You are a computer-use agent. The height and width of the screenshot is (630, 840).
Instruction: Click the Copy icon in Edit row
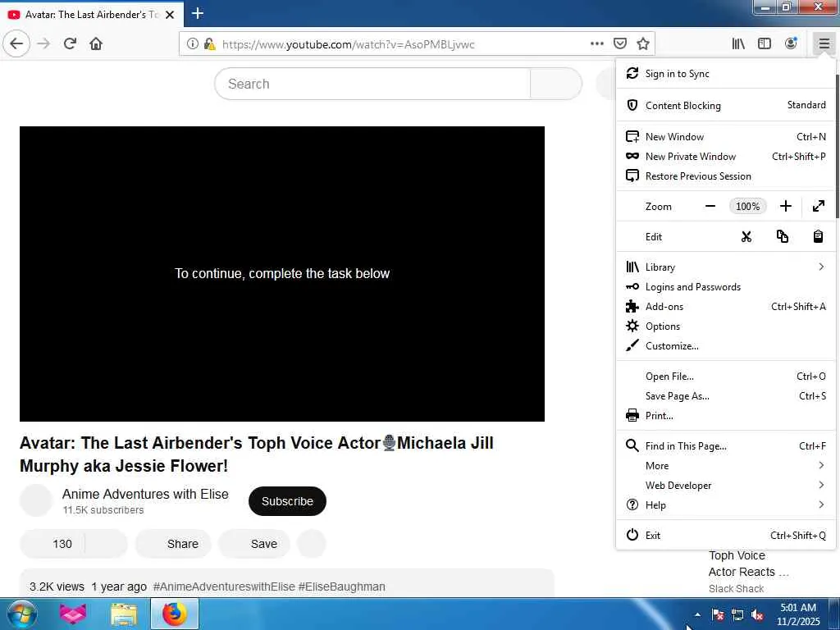click(x=782, y=237)
